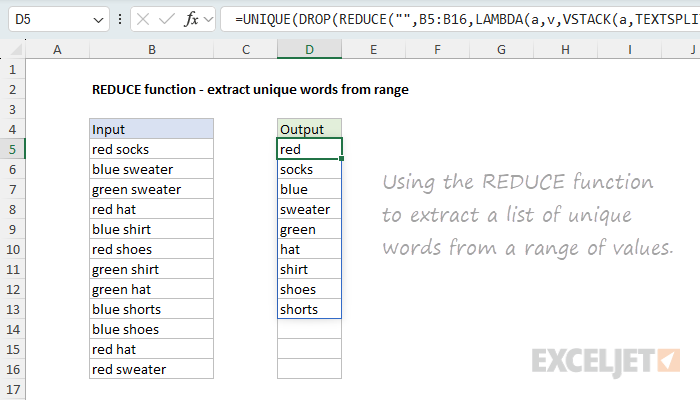700x400 pixels.
Task: Select column D header
Action: tap(309, 49)
